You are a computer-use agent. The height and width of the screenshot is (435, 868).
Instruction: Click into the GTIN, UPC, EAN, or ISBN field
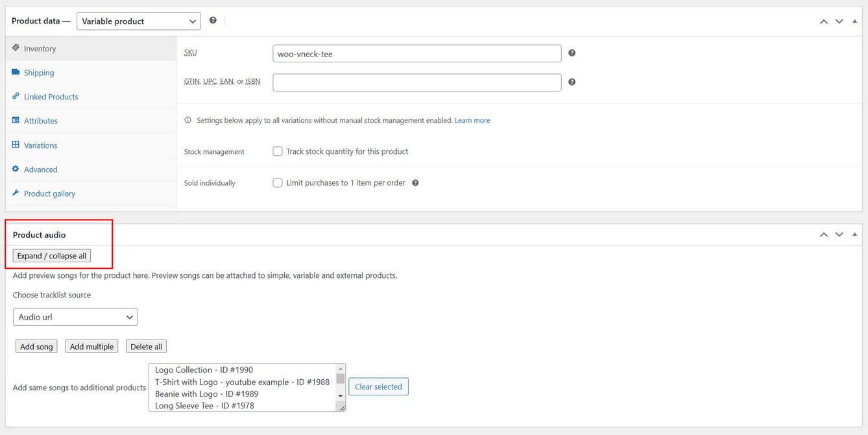coord(416,82)
